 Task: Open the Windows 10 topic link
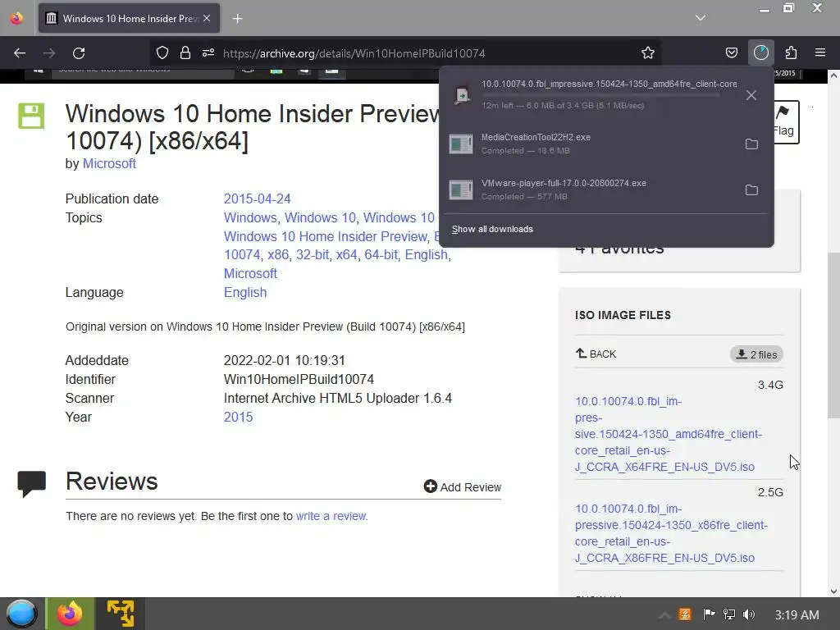[x=320, y=217]
